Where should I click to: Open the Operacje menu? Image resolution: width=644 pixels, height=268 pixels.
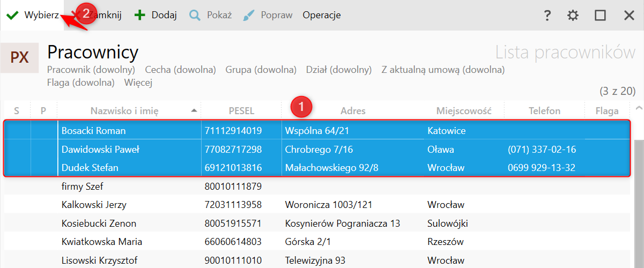pos(322,16)
